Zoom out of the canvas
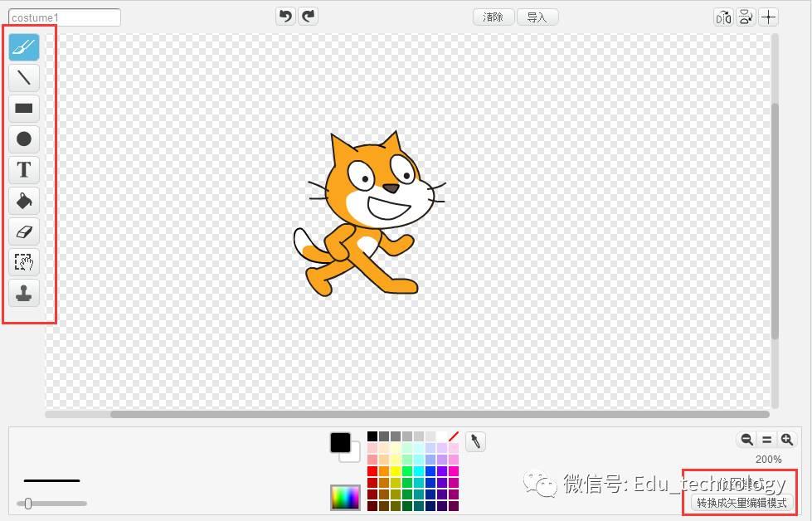 click(x=746, y=440)
